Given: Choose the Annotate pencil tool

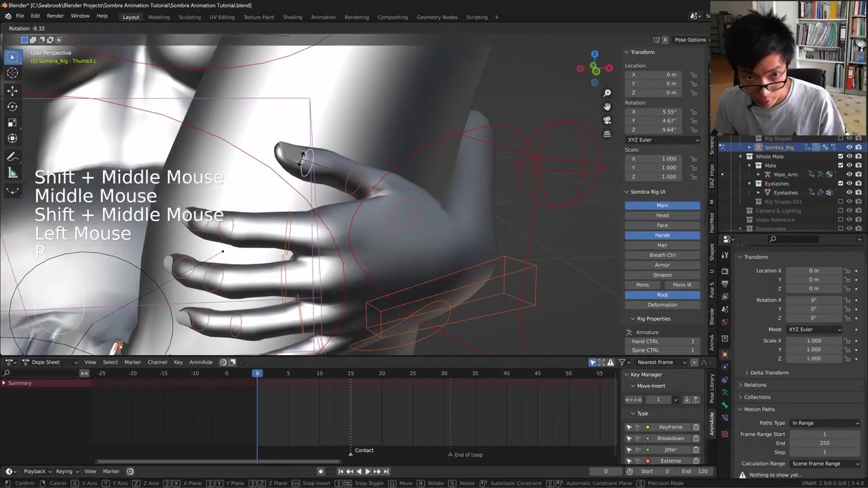Looking at the screenshot, I should click(x=12, y=157).
